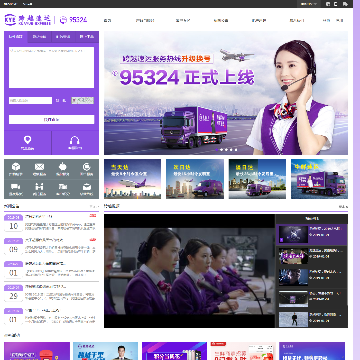Switch to the second tab of purple query panel
Viewport: 360px width, 360px height.
[x=40, y=37]
